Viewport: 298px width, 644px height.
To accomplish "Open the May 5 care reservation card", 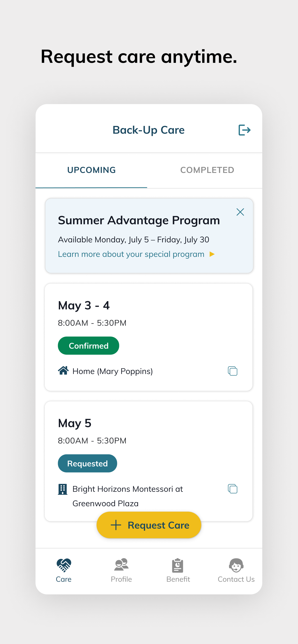I will [x=149, y=461].
